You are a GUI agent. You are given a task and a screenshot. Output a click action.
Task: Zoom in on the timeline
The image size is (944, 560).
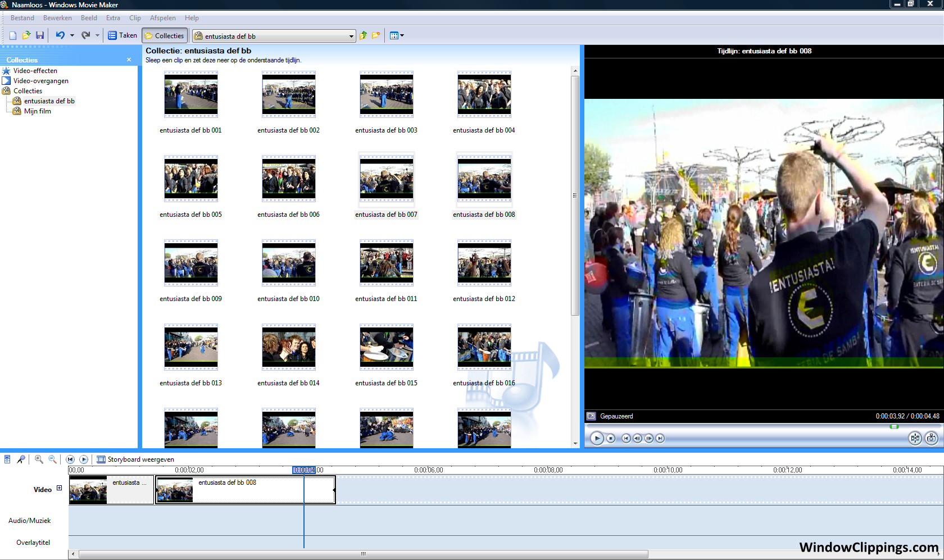coord(39,459)
